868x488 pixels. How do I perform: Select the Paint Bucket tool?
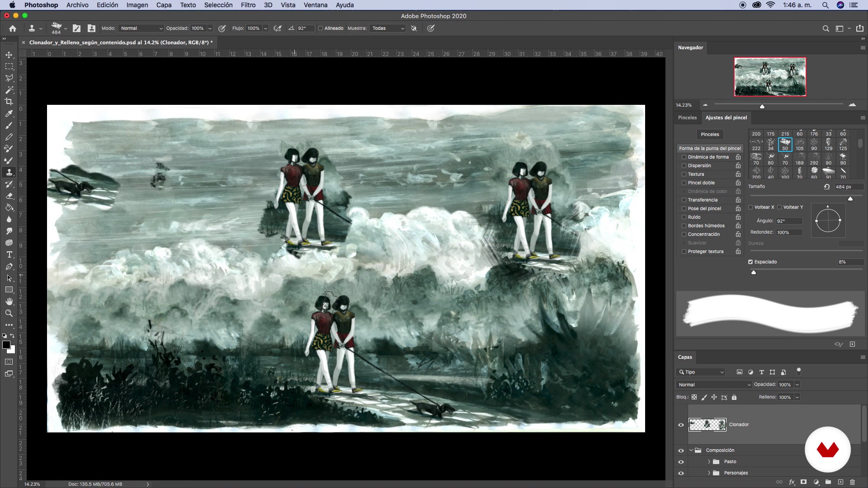(x=9, y=207)
